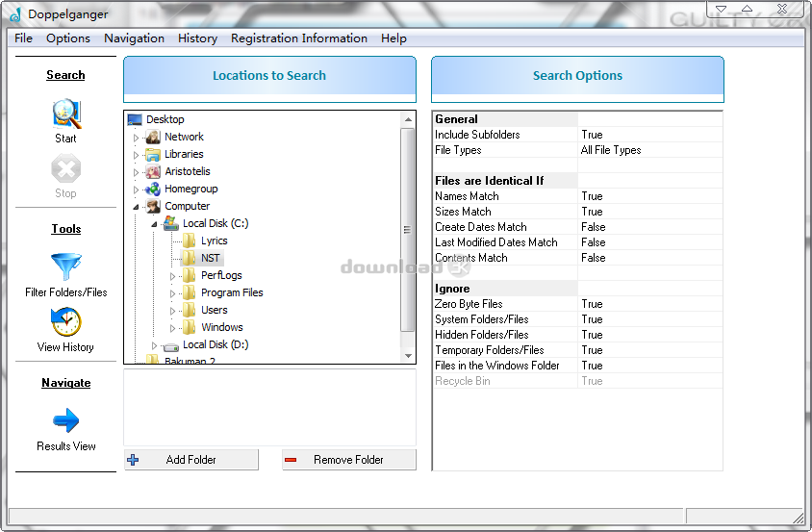Open the Filter Folders/Files funnel tool

[66, 266]
